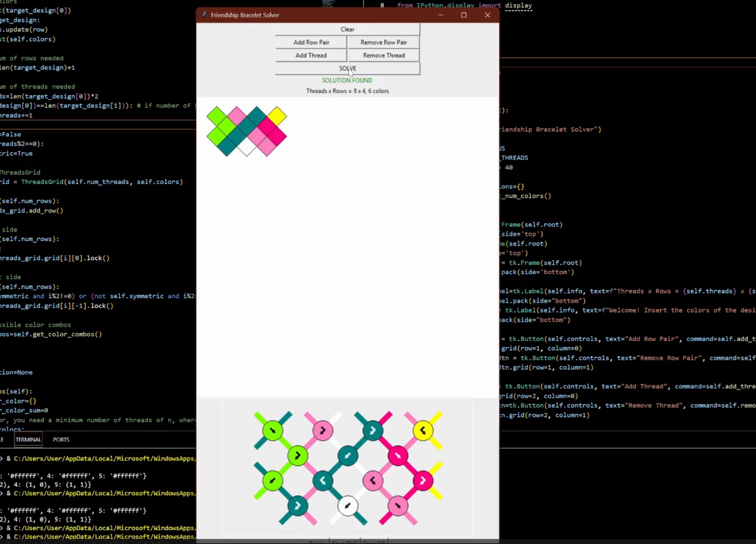Click the white knot node in the bottom row

348,506
